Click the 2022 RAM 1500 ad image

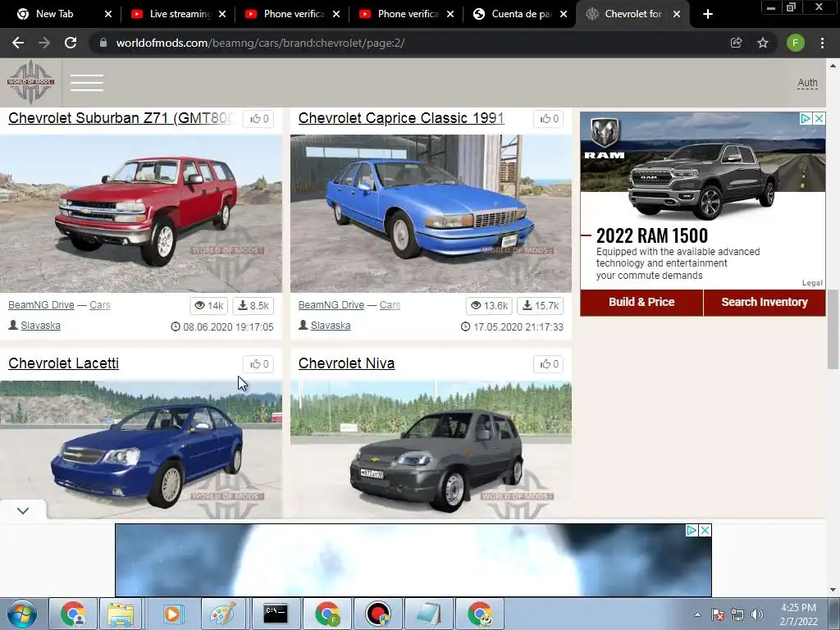[703, 166]
